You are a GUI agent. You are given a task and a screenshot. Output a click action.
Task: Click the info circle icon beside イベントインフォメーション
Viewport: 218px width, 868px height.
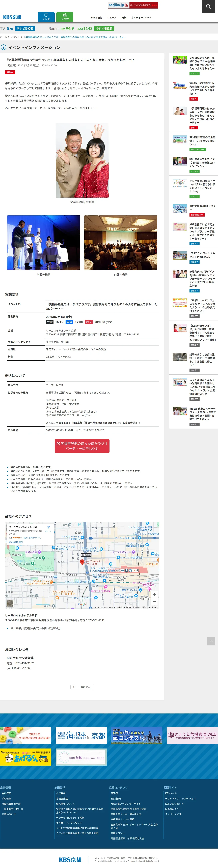3,47
